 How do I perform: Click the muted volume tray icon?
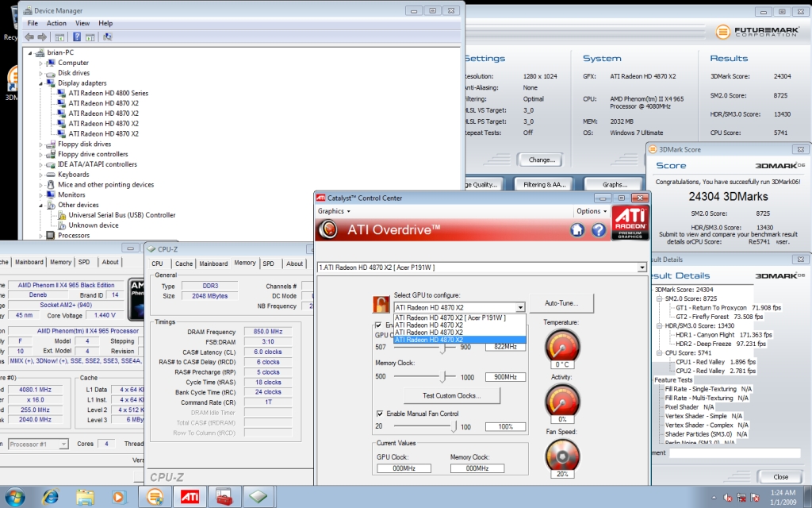point(728,498)
